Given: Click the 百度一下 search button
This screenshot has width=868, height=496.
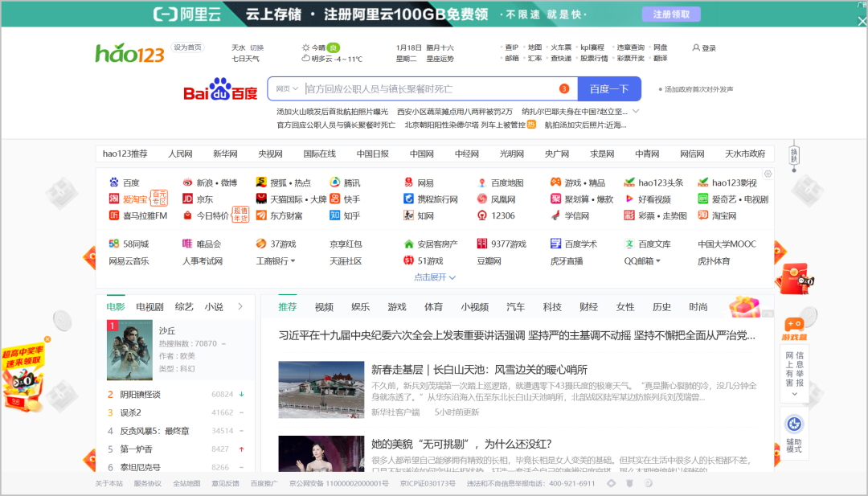Looking at the screenshot, I should coord(609,88).
